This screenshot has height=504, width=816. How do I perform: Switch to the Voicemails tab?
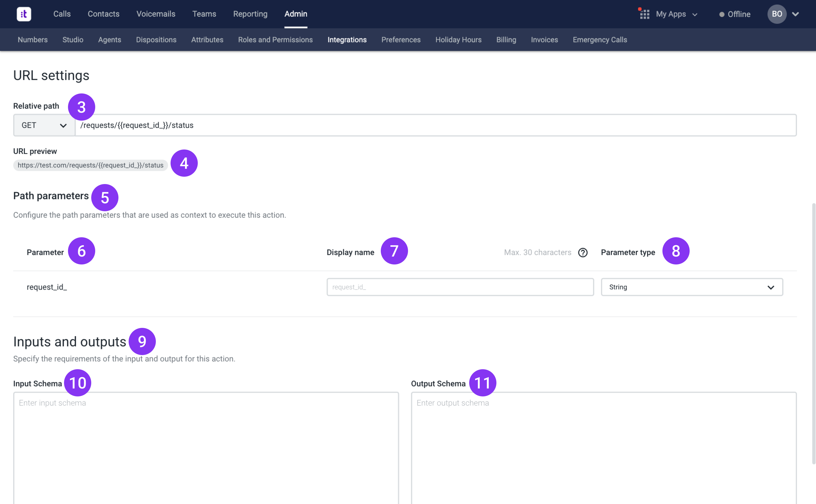pos(156,14)
